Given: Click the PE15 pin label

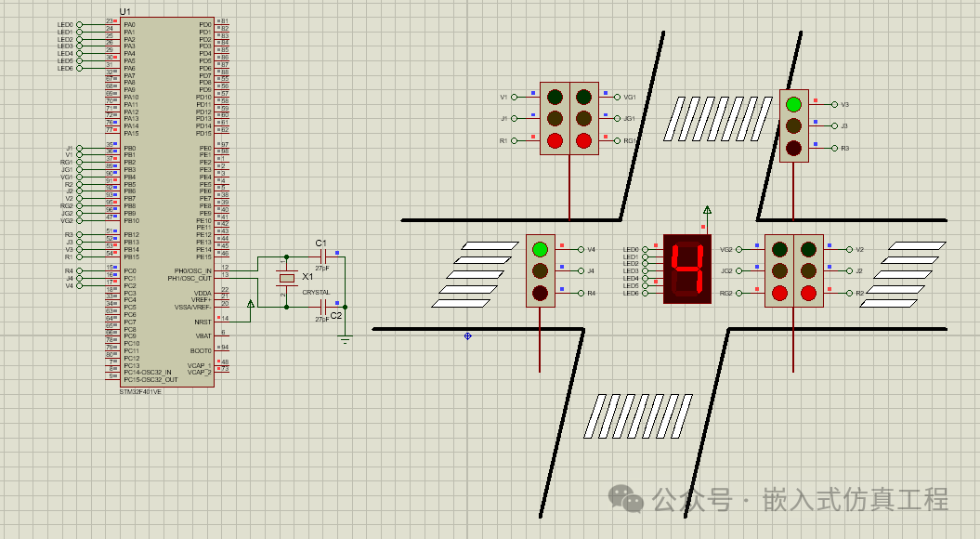Looking at the screenshot, I should (203, 257).
